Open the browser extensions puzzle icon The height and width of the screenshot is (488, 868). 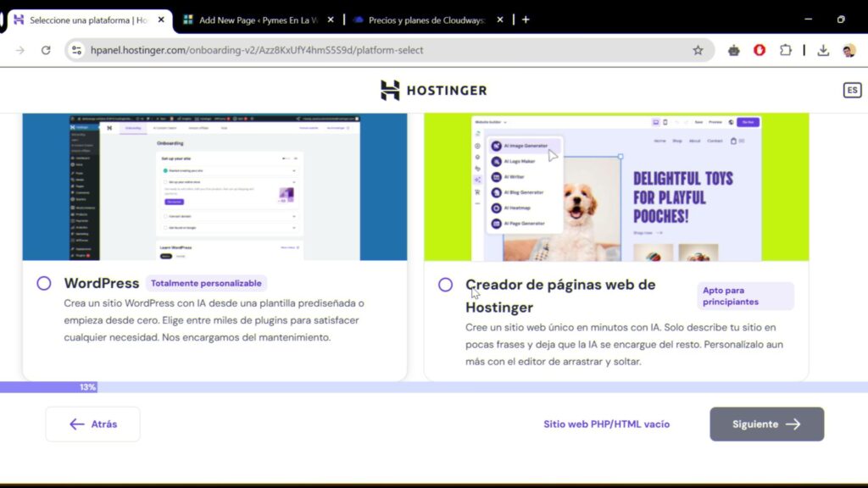coord(786,50)
